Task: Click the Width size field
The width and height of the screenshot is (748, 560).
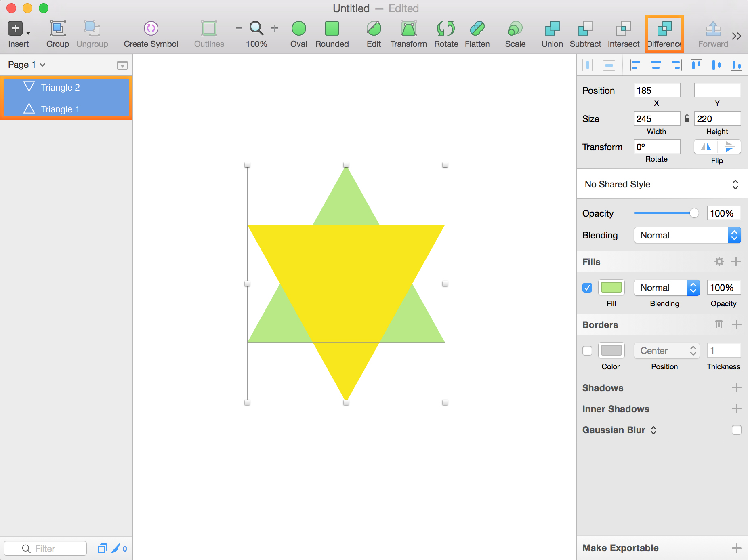Action: (x=657, y=118)
